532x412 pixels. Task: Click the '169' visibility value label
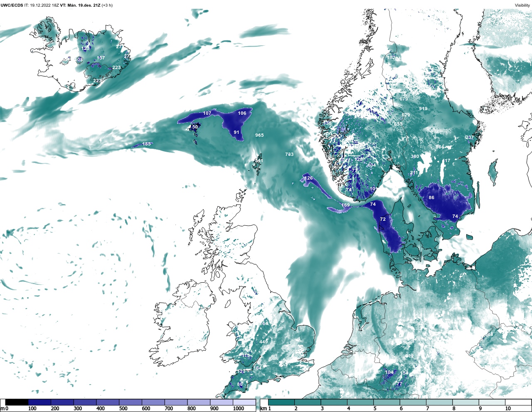tap(346, 205)
